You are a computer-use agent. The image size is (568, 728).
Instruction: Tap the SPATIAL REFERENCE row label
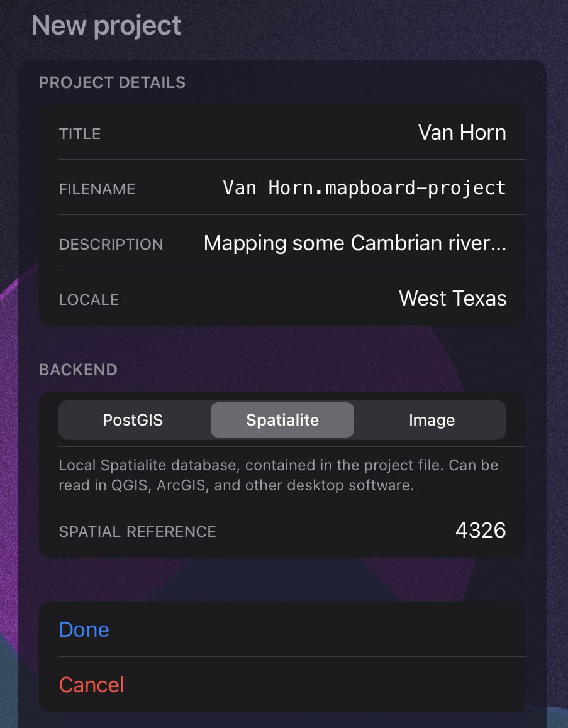pyautogui.click(x=137, y=532)
